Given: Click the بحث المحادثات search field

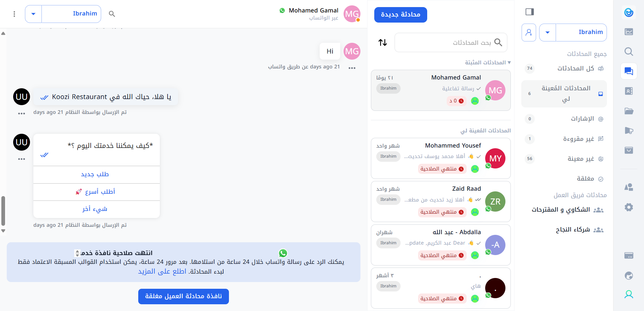Looking at the screenshot, I should coord(445,42).
